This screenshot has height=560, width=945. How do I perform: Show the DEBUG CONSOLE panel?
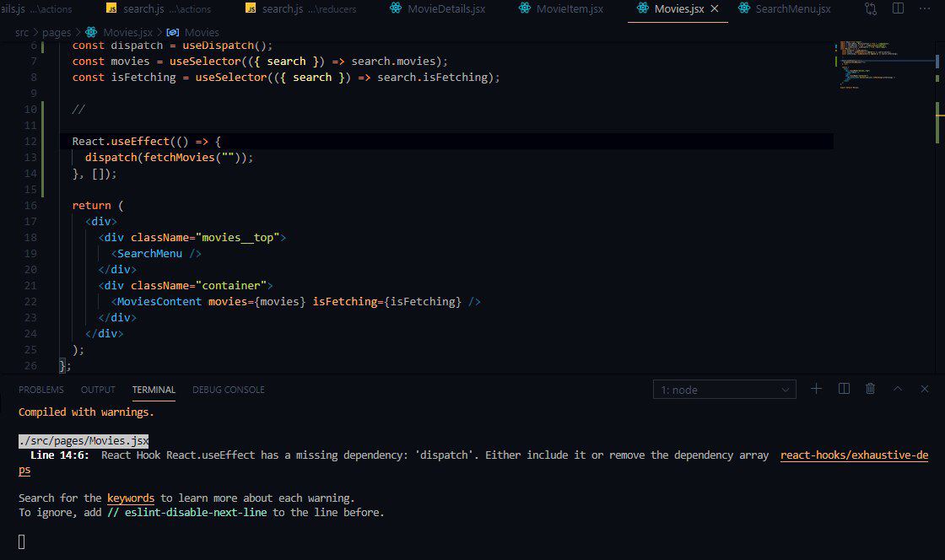(228, 390)
